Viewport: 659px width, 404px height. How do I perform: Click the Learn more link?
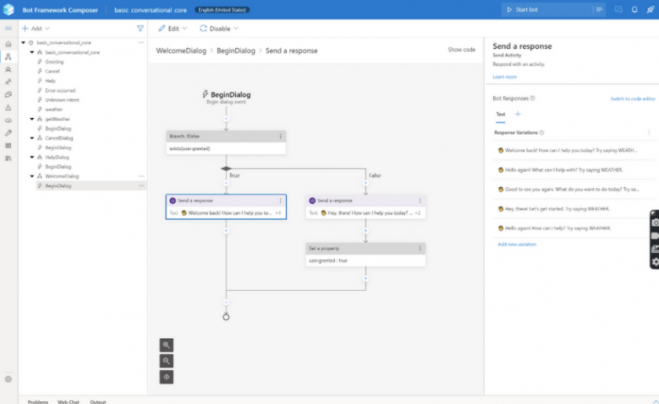[x=504, y=76]
